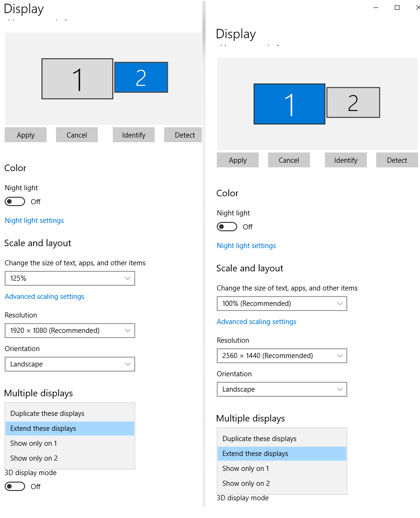The height and width of the screenshot is (518, 420).
Task: Open the 125% scaling dropdown
Action: (69, 278)
